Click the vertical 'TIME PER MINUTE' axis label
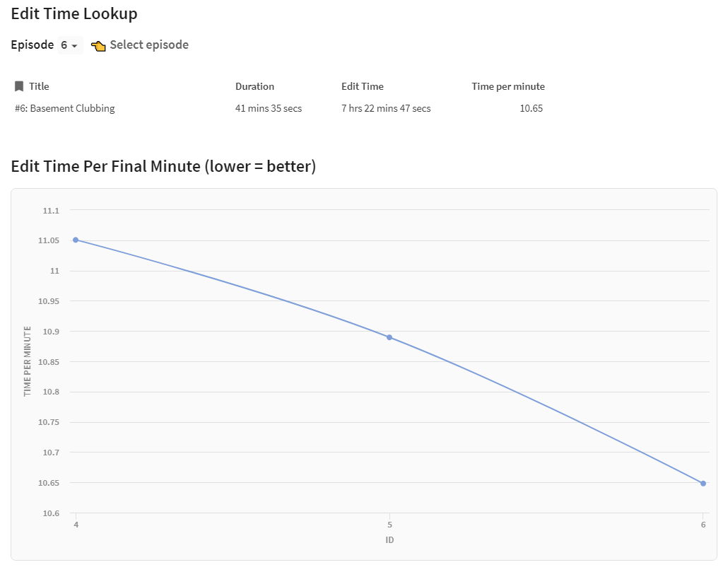 (28, 361)
